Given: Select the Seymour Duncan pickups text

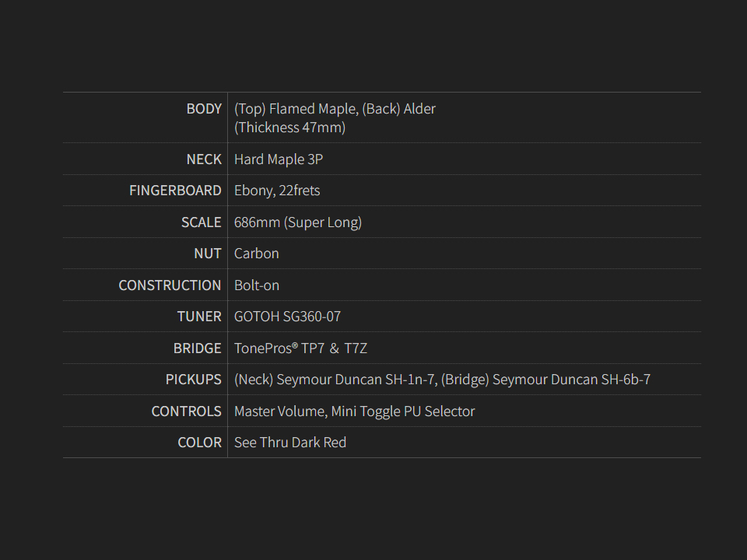Looking at the screenshot, I should point(442,380).
